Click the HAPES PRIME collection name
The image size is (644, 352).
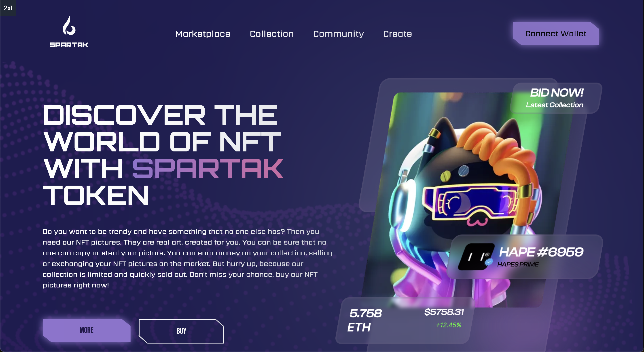[518, 264]
